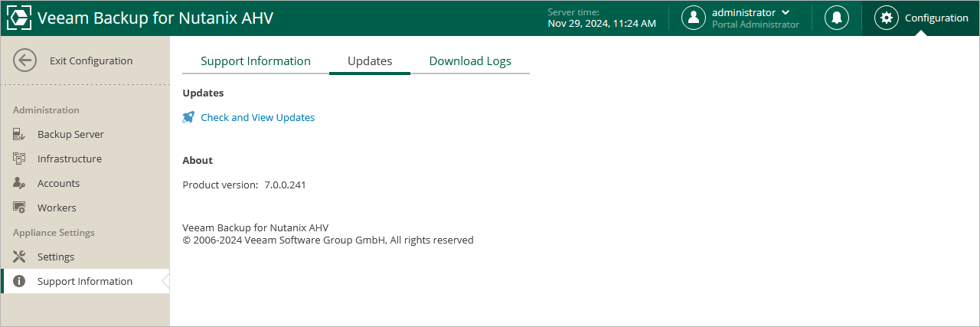
Task: Click the Backup Server sidebar icon
Action: tap(20, 134)
